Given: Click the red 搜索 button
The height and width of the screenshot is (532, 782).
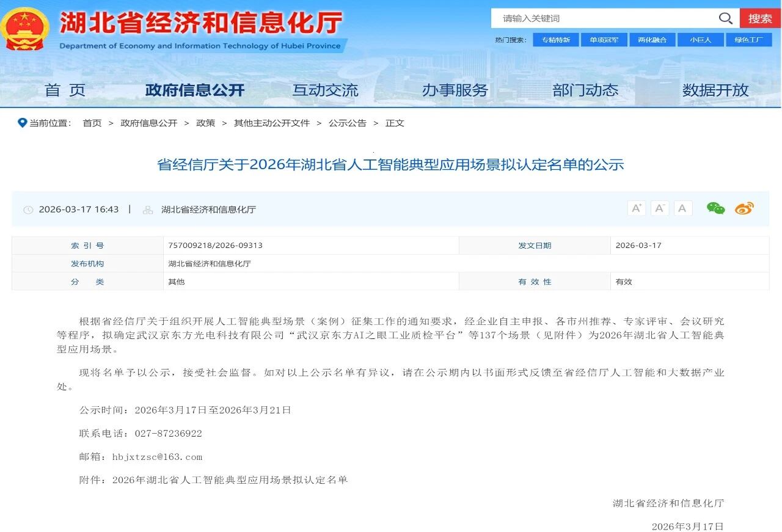Looking at the screenshot, I should point(760,18).
